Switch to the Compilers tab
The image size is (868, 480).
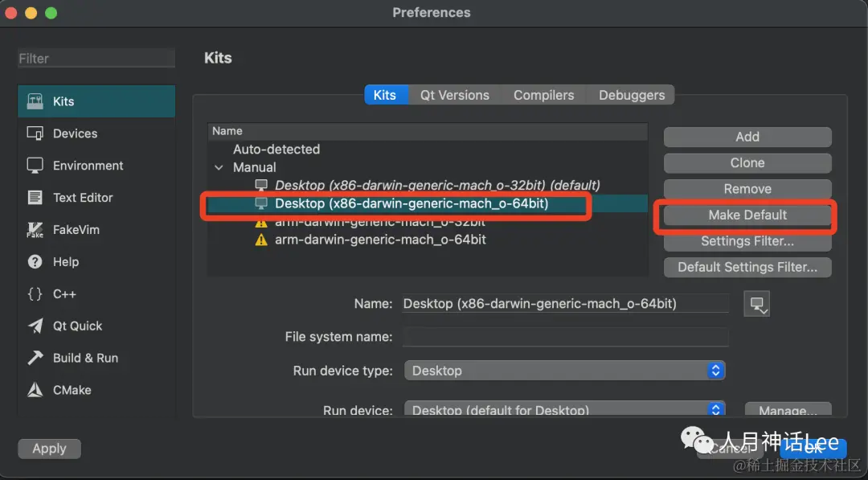coord(543,95)
